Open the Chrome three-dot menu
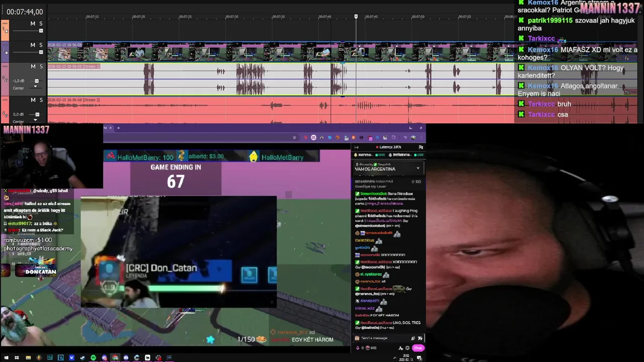Screen dimensions: 644x362 pyautogui.click(x=421, y=137)
